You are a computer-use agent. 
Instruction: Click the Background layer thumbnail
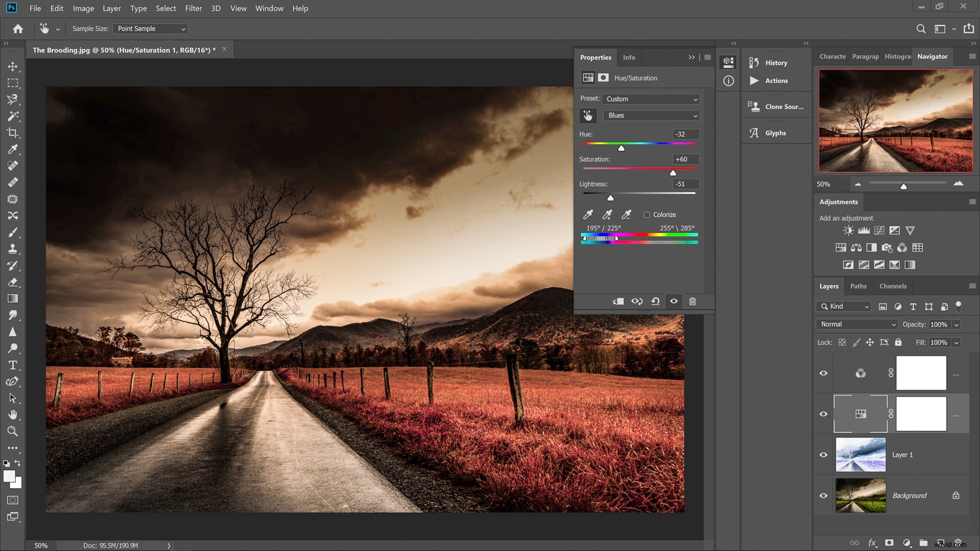coord(860,496)
